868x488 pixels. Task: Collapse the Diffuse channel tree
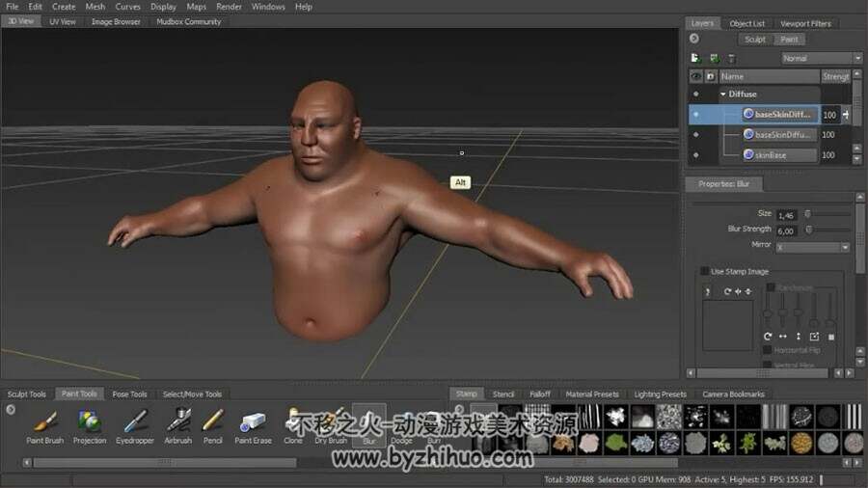(x=723, y=95)
